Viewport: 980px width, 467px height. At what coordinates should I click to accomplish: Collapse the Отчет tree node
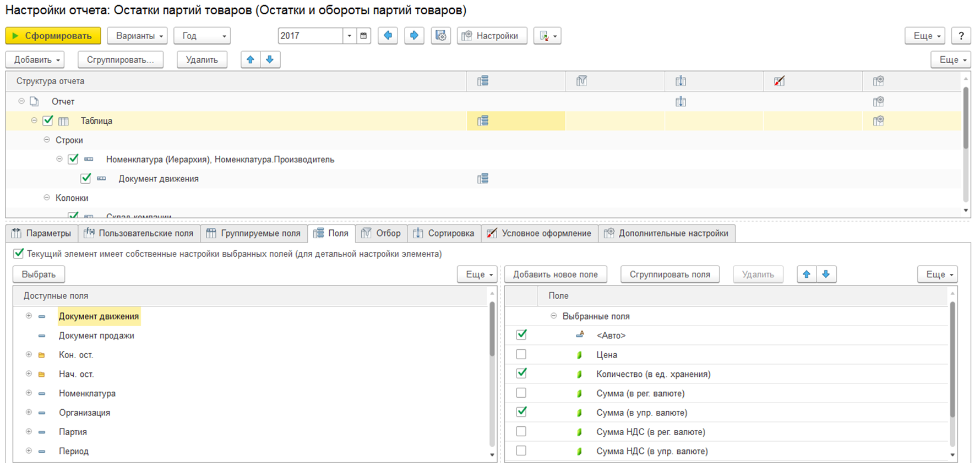pos(21,101)
